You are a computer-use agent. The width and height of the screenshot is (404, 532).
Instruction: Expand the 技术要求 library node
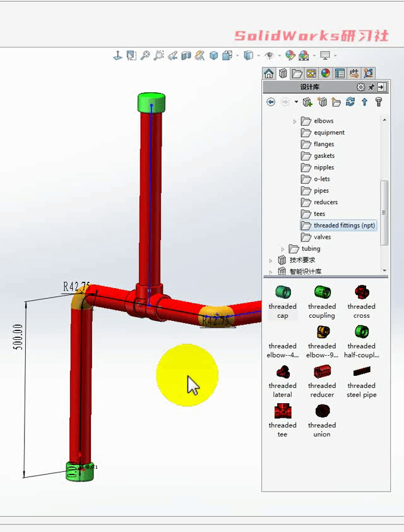[x=270, y=260]
